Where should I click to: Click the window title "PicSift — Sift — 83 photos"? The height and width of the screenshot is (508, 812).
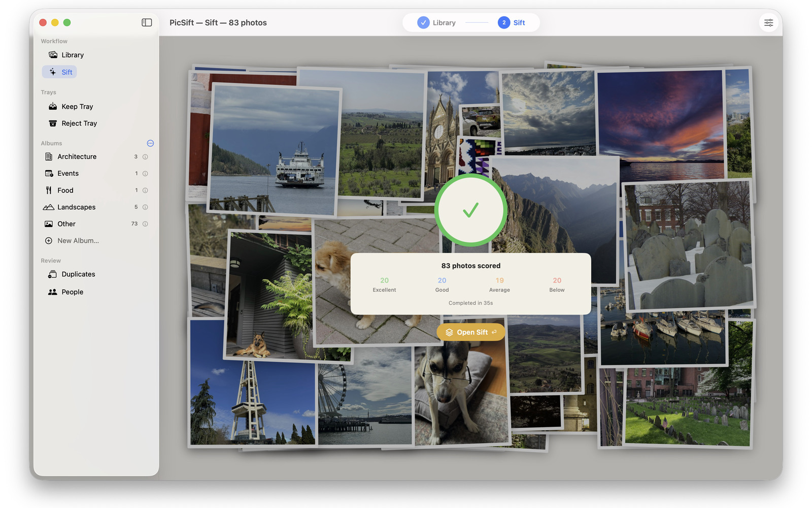pos(218,22)
